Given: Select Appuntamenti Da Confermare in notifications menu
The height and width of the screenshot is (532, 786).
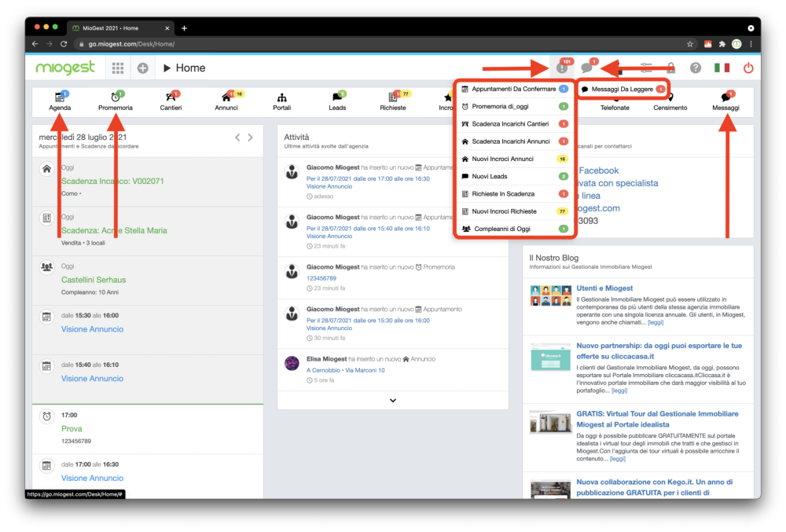Looking at the screenshot, I should [515, 89].
